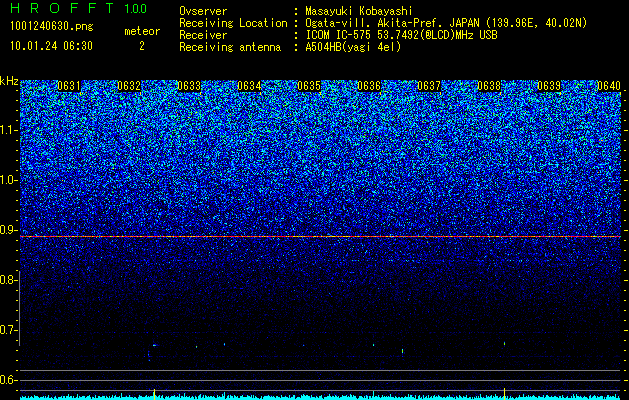The height and width of the screenshot is (400, 629).
Task: Click the 0639 time marker
Action: [549, 86]
